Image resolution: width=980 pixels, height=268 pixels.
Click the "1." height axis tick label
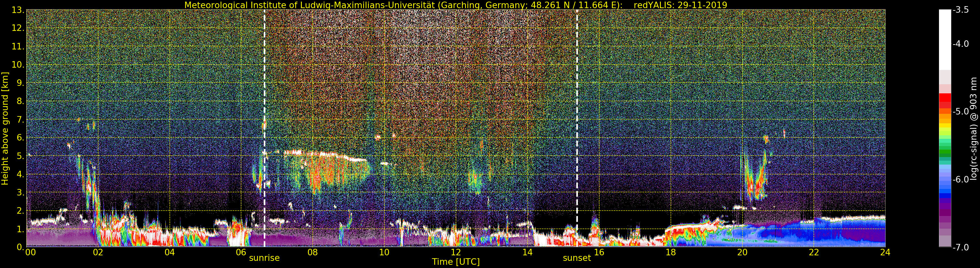pyautogui.click(x=20, y=229)
